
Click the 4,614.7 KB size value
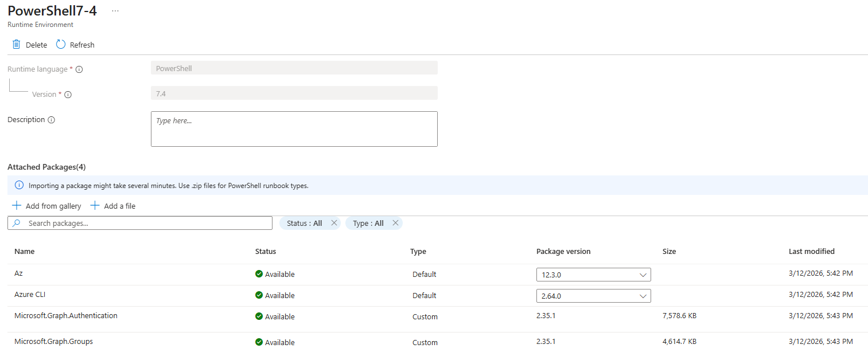coord(680,342)
